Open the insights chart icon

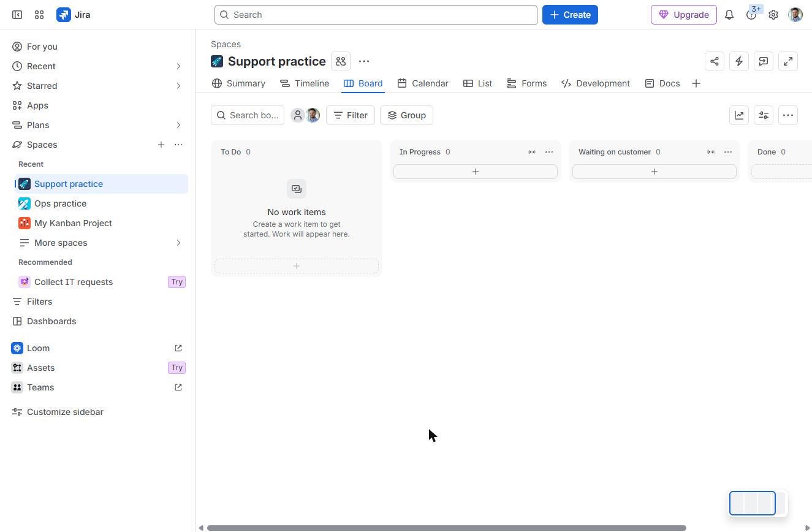(739, 115)
